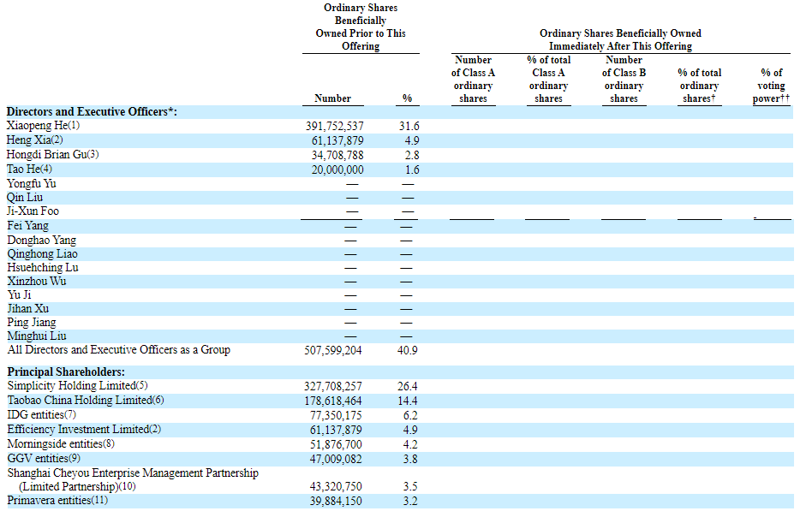Image resolution: width=812 pixels, height=523 pixels.
Task: Select Primavera entities(11) in shareholders list
Action: pyautogui.click(x=57, y=500)
